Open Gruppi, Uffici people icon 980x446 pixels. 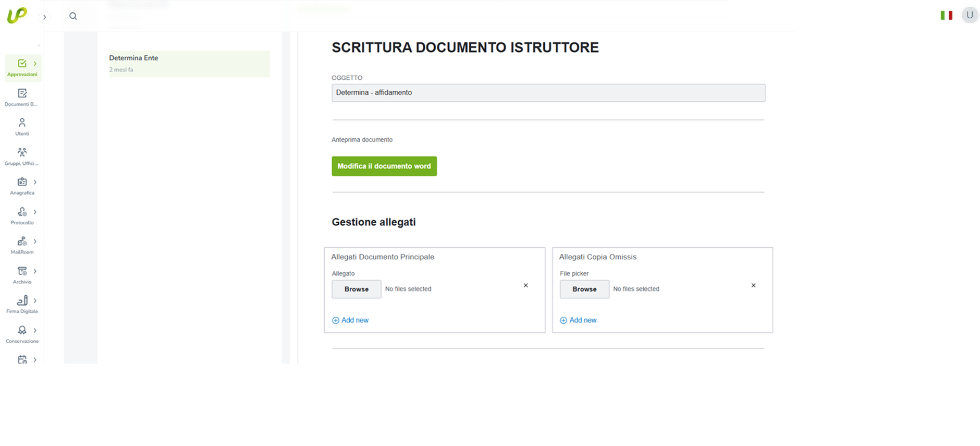click(22, 152)
